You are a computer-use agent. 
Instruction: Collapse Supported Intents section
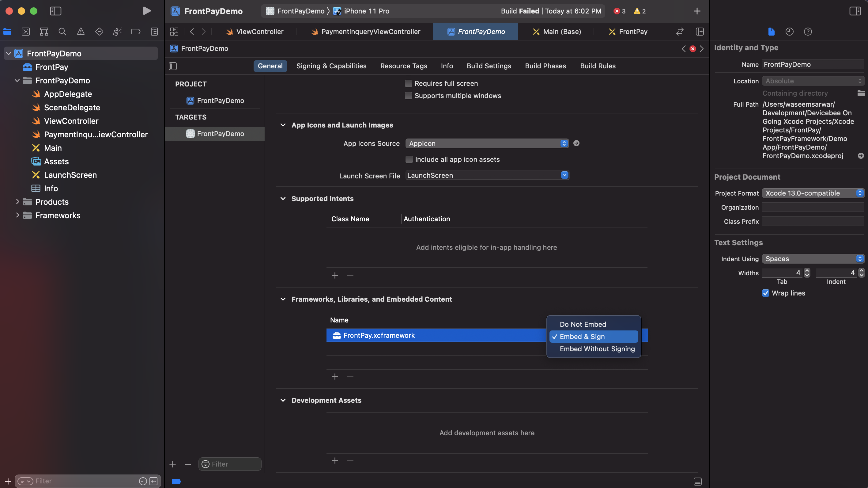283,199
